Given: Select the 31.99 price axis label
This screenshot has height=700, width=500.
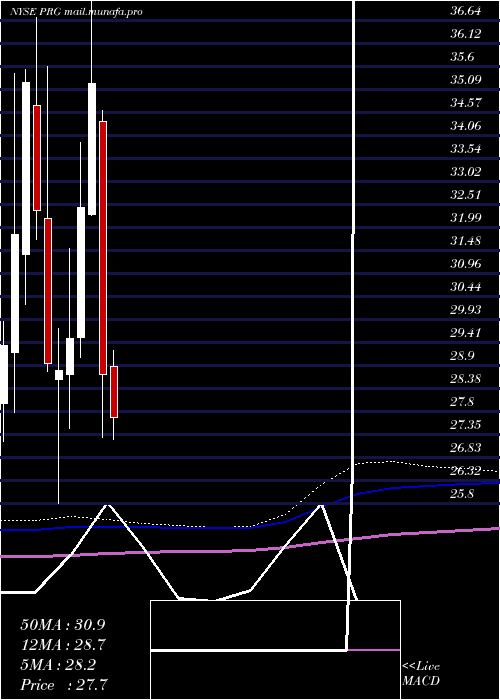Looking at the screenshot, I should coord(466,217).
